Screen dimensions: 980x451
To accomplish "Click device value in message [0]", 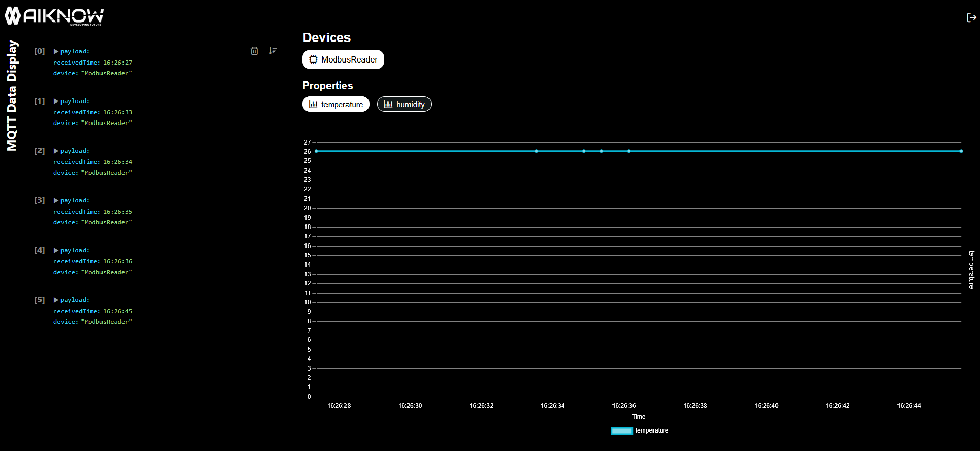I will 107,73.
